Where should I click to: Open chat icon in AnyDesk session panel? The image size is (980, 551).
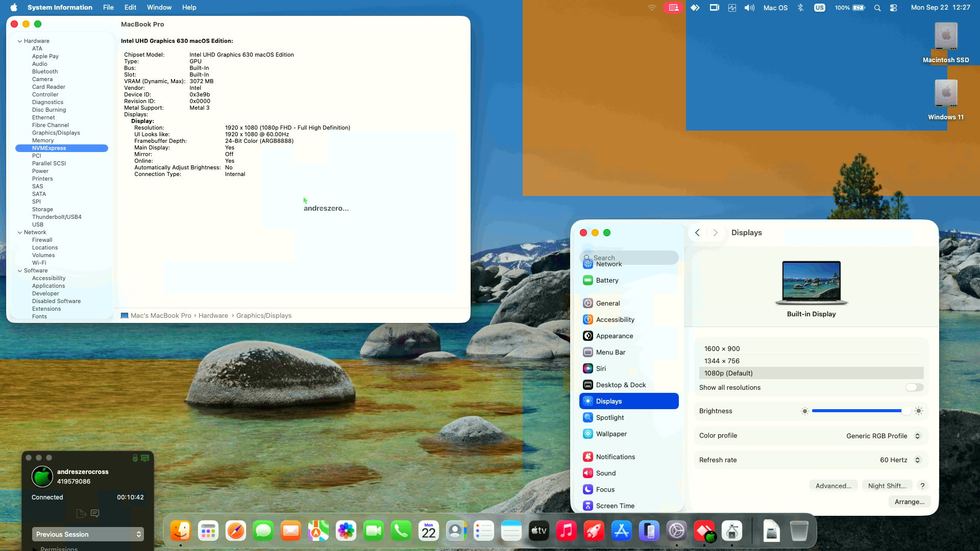tap(95, 513)
